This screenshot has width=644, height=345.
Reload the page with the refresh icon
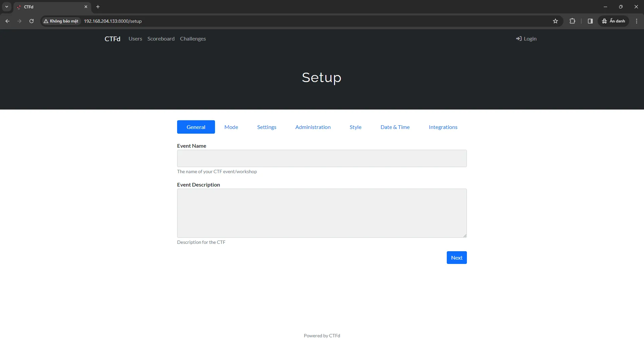tap(32, 21)
